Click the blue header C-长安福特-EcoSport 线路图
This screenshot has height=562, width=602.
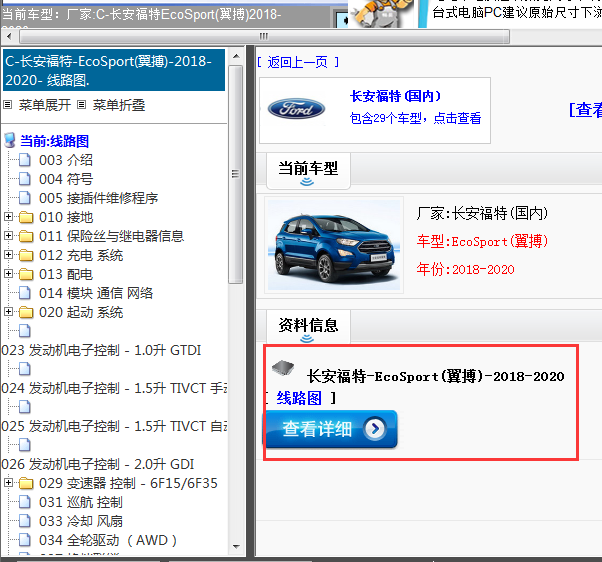click(x=114, y=70)
